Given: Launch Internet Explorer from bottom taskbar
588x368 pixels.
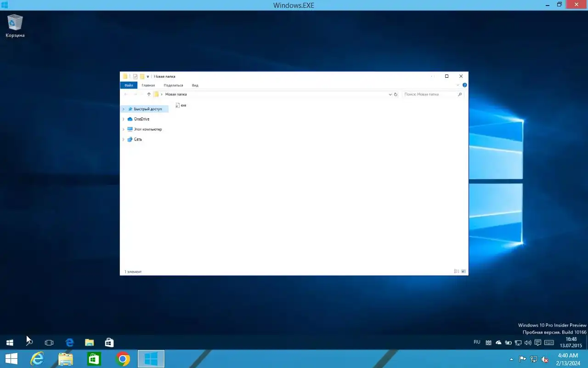Looking at the screenshot, I should (x=37, y=359).
